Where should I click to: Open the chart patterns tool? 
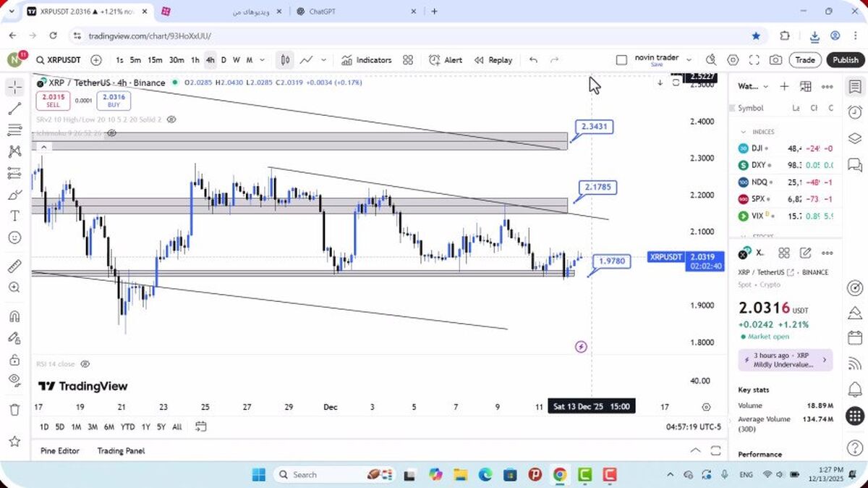(14, 152)
